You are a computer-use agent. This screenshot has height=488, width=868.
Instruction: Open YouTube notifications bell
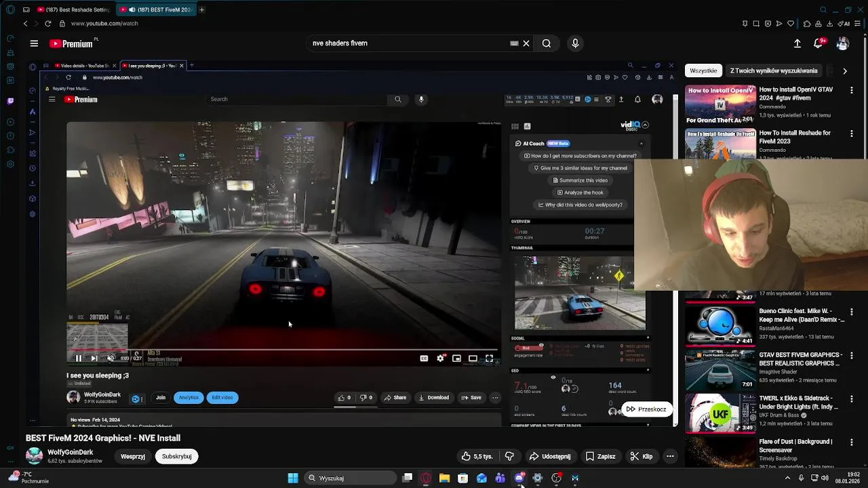[x=818, y=43]
